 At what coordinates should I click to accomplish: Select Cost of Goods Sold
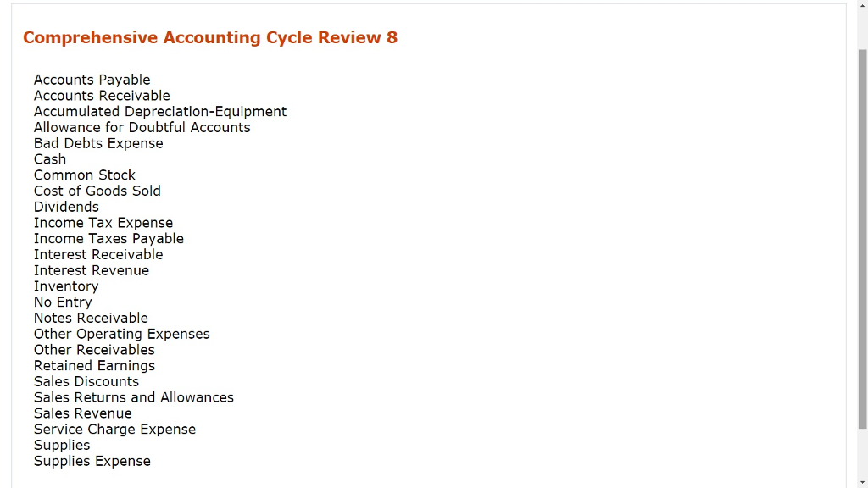[97, 191]
